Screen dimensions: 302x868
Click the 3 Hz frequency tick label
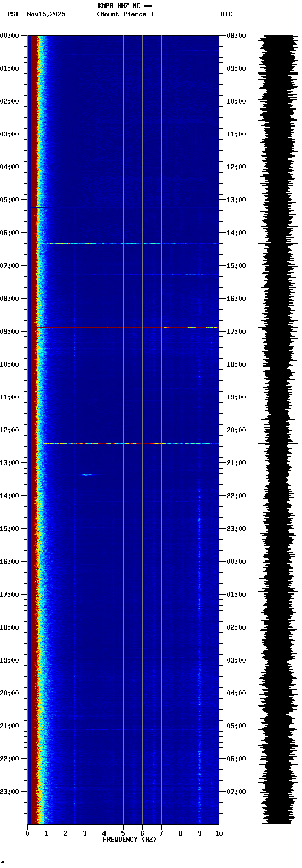(x=85, y=833)
